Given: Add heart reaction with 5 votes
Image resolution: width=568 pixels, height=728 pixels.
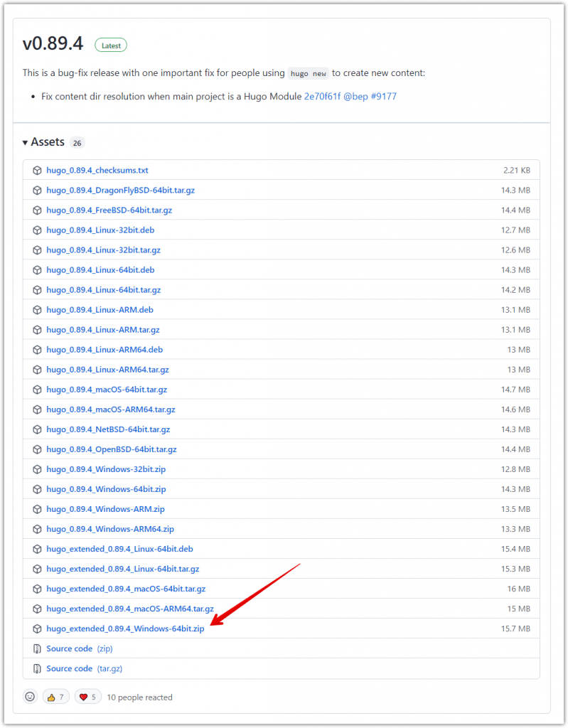Looking at the screenshot, I should 87,697.
